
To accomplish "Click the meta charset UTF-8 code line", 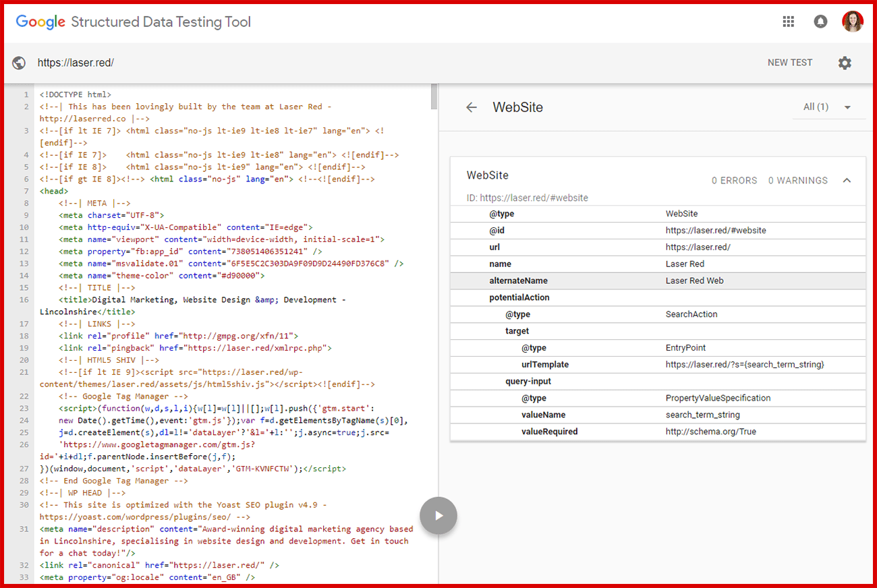I will tap(111, 215).
